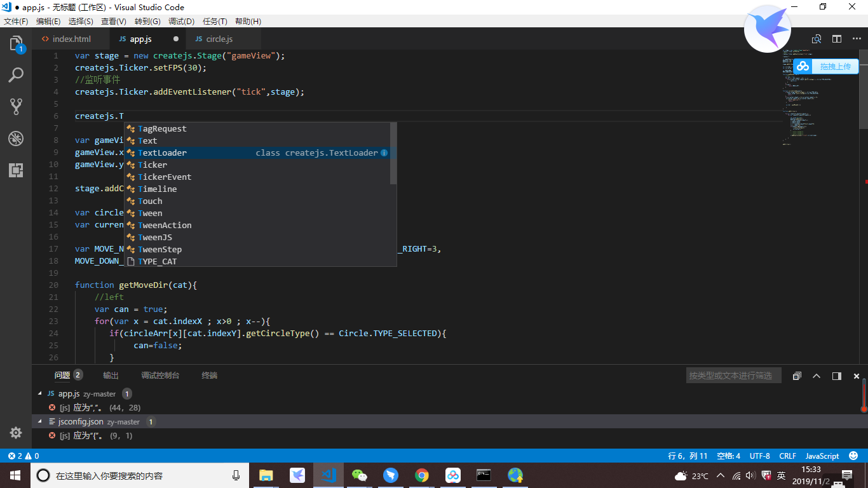Image resolution: width=868 pixels, height=488 pixels.
Task: Switch to the circle.js tab
Action: click(x=219, y=39)
